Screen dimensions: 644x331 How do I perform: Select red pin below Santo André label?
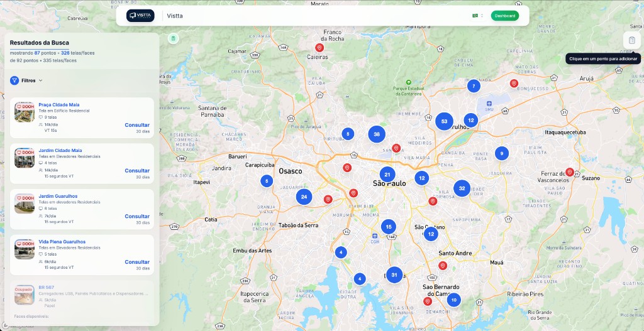[443, 266]
